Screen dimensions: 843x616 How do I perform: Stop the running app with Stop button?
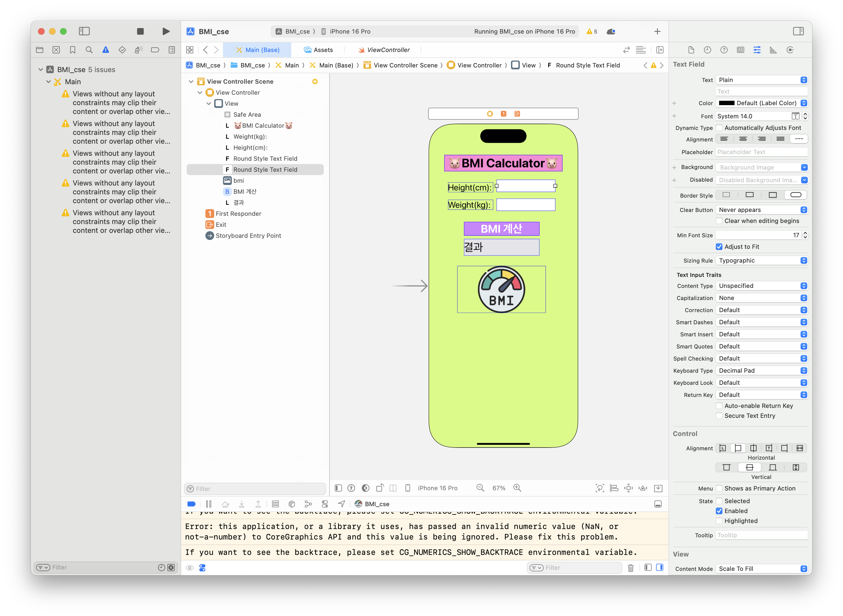[140, 31]
